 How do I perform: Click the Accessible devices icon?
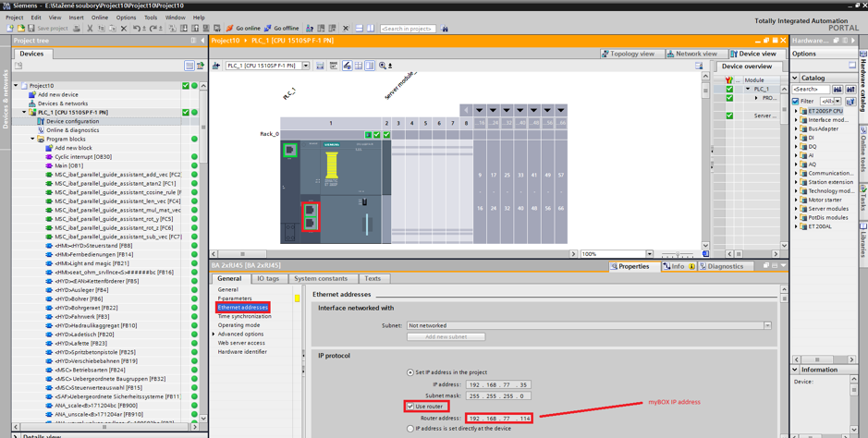(x=310, y=28)
